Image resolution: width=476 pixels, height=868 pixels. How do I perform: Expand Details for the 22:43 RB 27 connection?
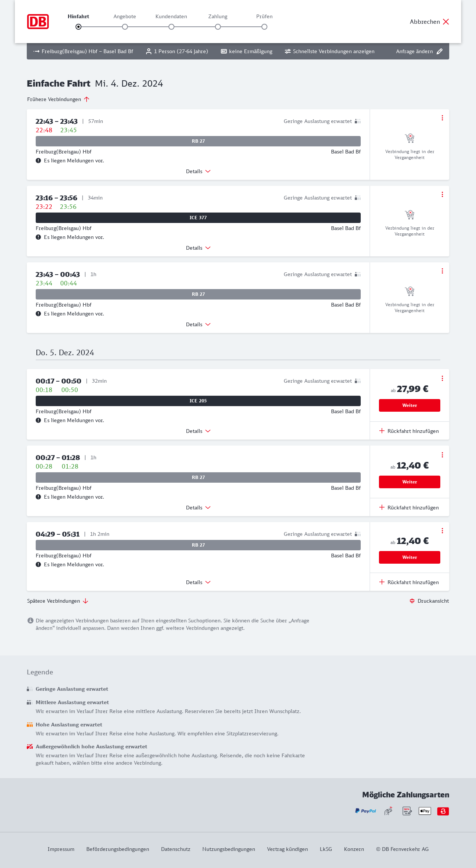[198, 171]
